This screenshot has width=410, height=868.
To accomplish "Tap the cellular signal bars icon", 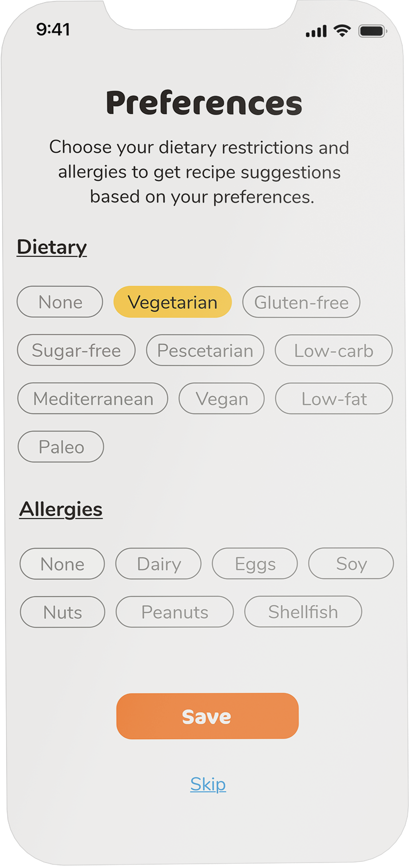I will click(x=316, y=31).
